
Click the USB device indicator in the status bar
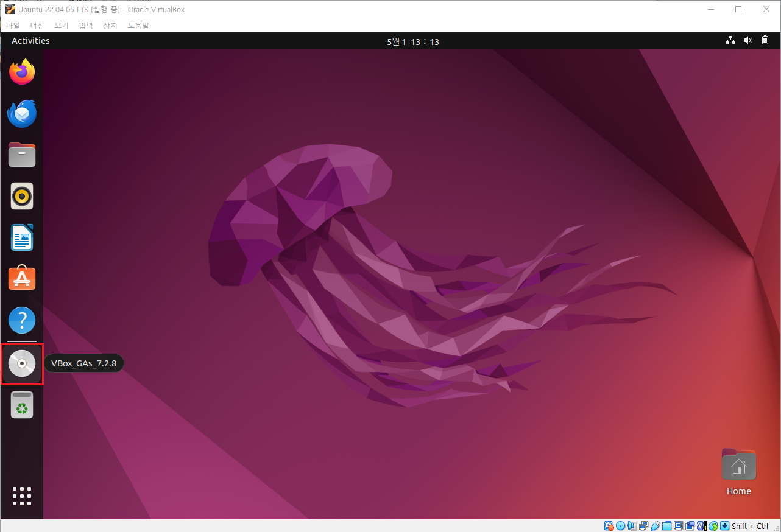655,526
